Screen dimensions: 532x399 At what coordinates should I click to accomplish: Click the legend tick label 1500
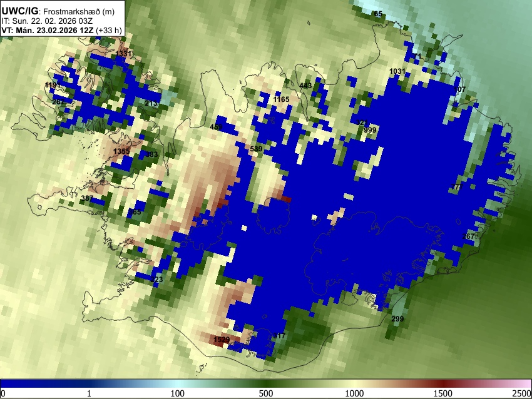point(443,393)
